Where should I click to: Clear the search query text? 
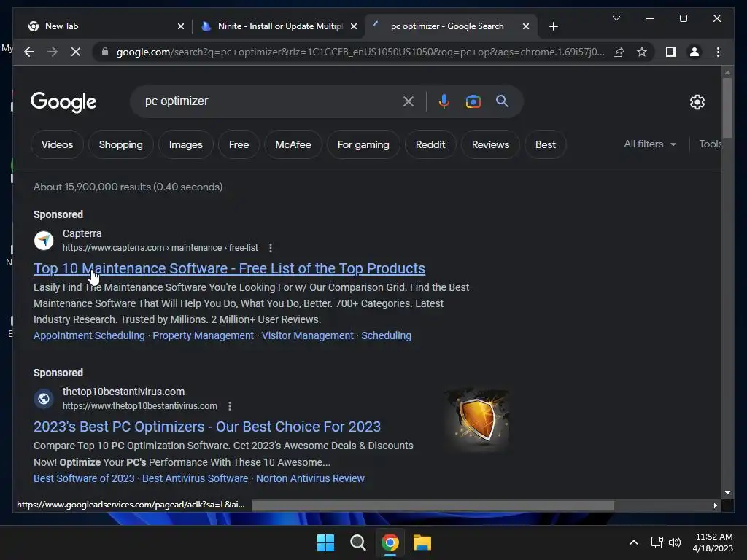point(409,101)
